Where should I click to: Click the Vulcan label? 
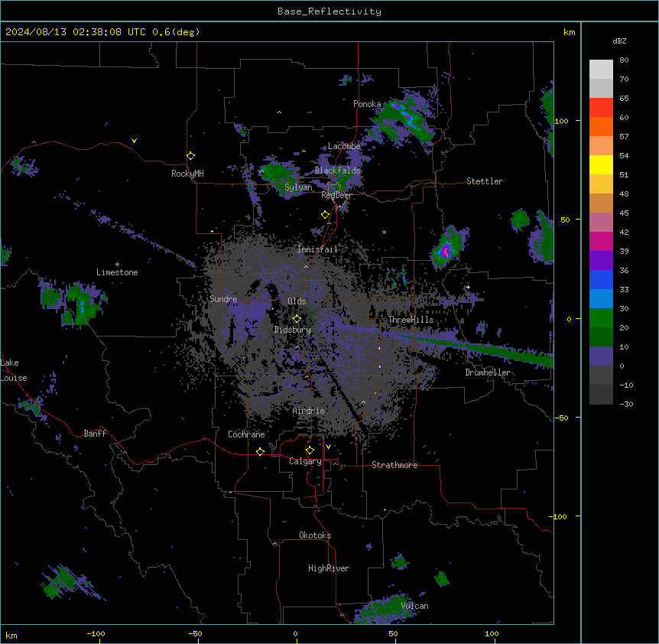414,606
